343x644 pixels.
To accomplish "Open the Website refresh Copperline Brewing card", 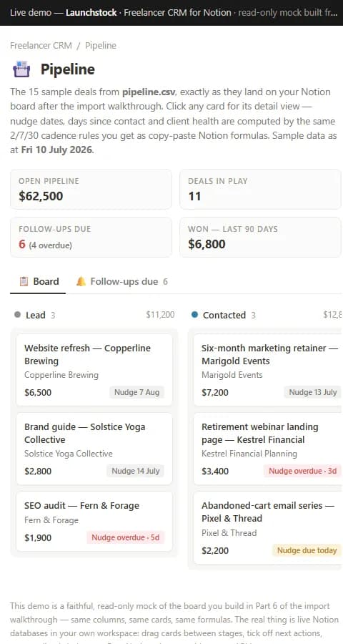I will (x=94, y=370).
